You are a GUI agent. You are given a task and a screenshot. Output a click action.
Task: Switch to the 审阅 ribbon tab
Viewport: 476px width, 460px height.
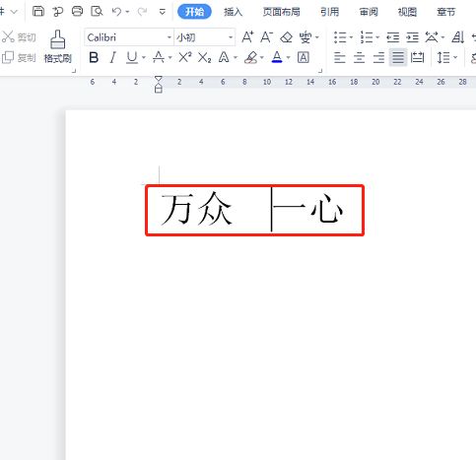click(x=369, y=12)
